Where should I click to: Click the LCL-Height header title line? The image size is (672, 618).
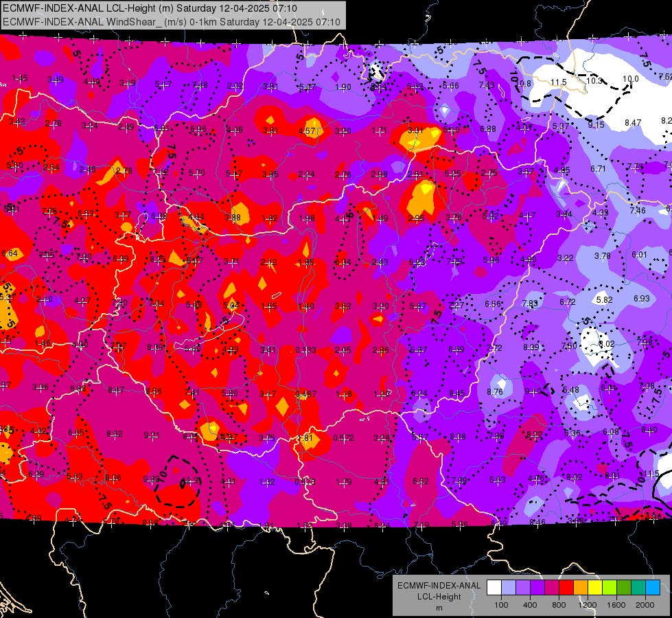[150, 8]
